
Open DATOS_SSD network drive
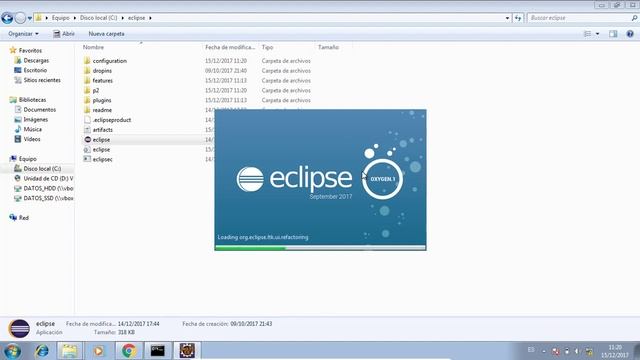[48, 198]
